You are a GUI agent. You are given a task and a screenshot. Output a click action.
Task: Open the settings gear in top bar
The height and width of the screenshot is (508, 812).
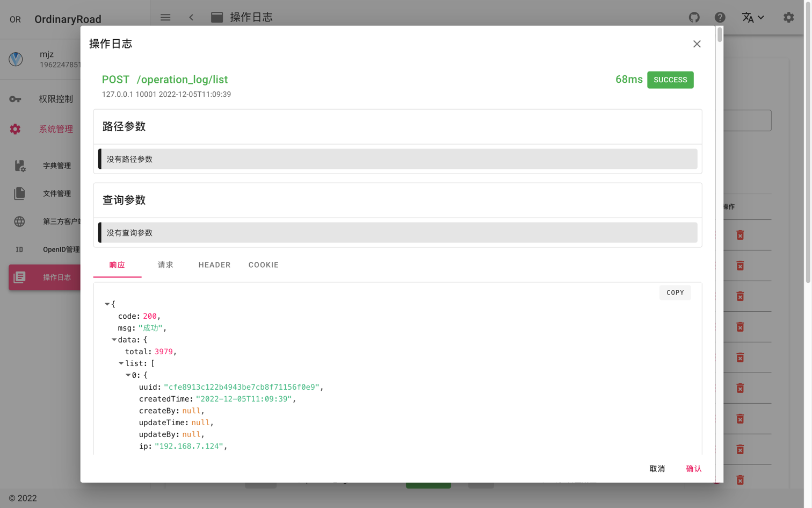click(x=788, y=18)
